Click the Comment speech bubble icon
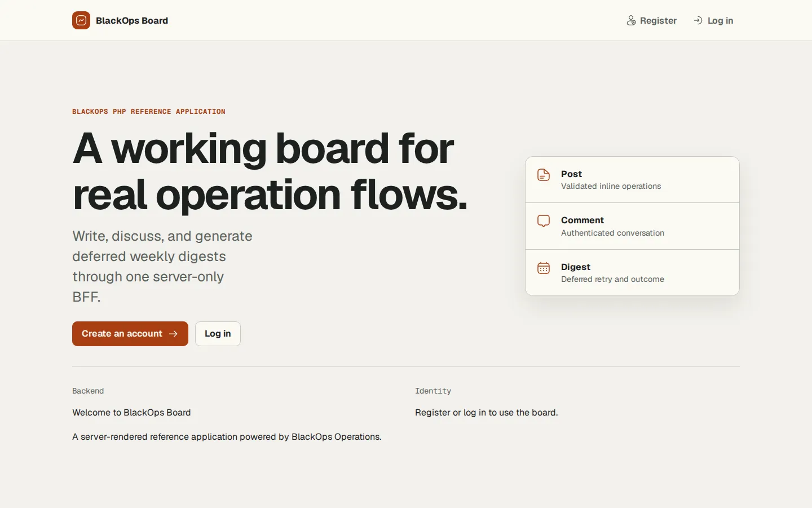 point(544,221)
